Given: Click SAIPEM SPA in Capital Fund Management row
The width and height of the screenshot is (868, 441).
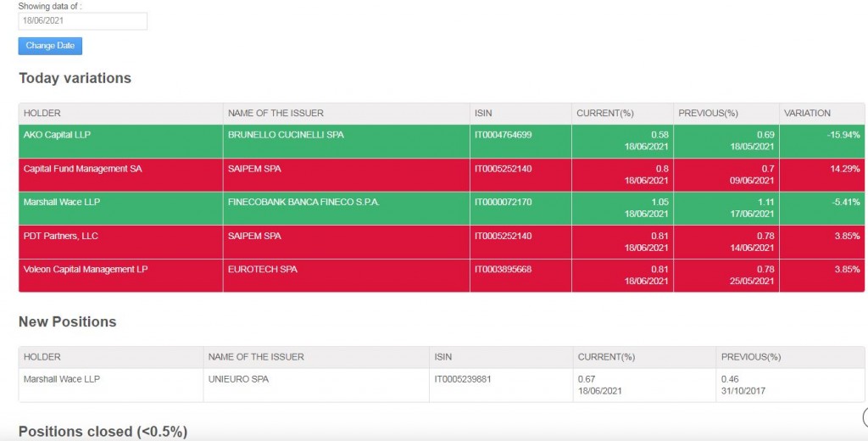Looking at the screenshot, I should (254, 169).
